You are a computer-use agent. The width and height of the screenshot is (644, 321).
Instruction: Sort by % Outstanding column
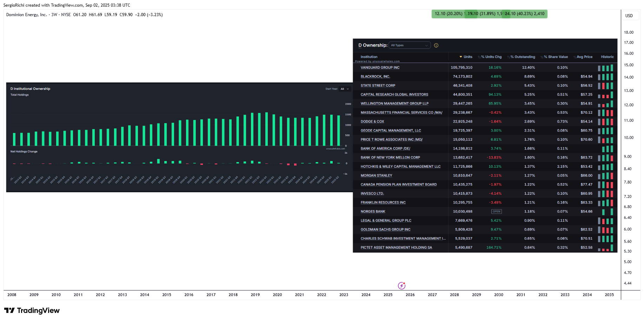click(x=521, y=57)
